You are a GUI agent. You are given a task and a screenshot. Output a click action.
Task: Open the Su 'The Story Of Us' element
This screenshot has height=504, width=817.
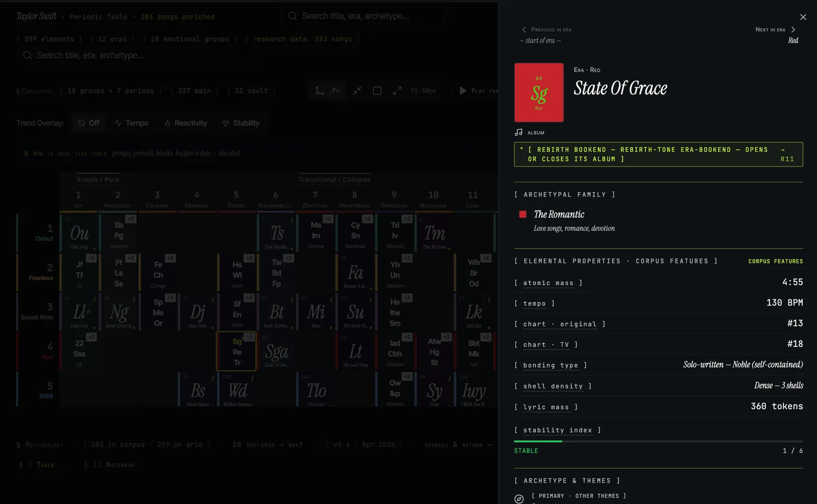click(x=355, y=312)
